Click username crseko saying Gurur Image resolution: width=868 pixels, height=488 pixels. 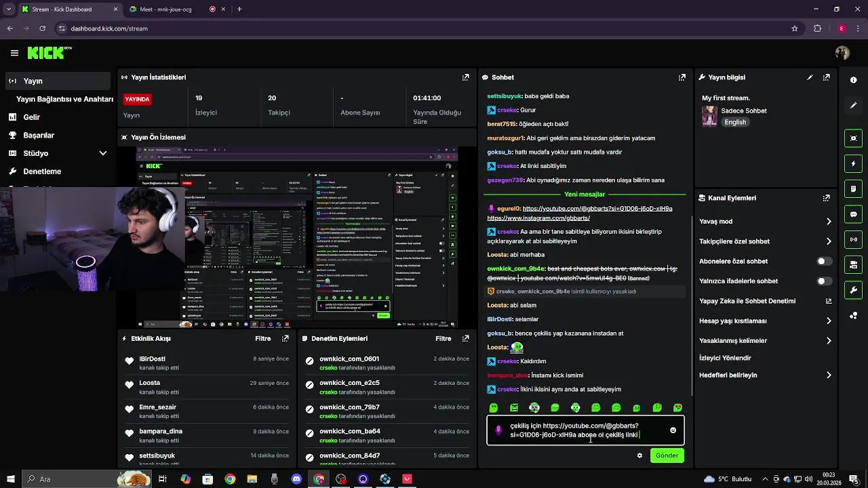[x=507, y=110]
